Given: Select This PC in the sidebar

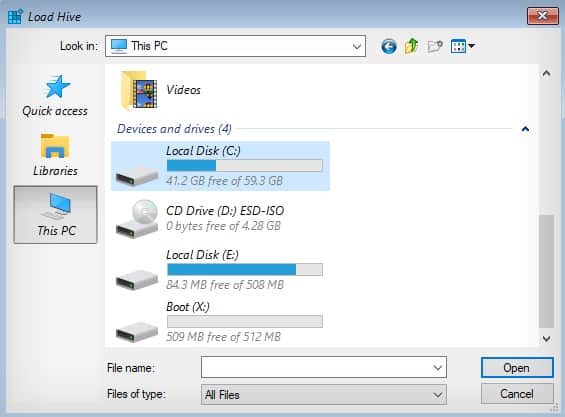Looking at the screenshot, I should pyautogui.click(x=55, y=215).
